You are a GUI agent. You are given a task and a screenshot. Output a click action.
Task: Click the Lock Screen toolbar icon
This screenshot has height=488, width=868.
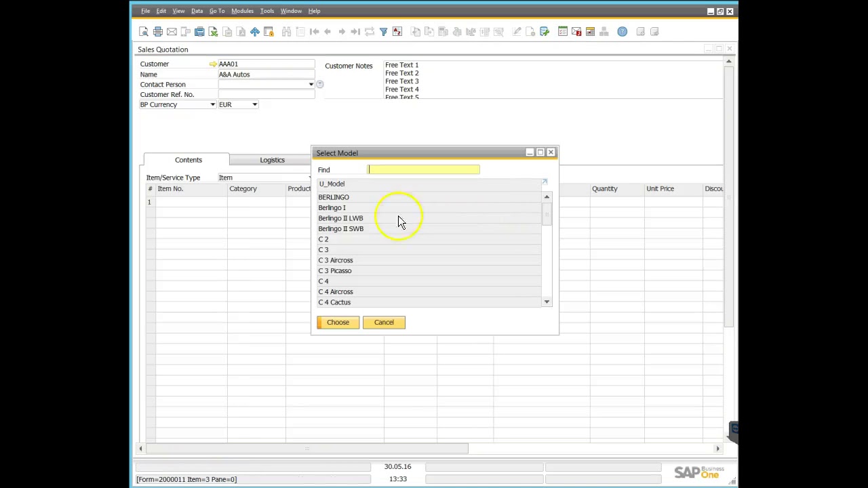(269, 32)
